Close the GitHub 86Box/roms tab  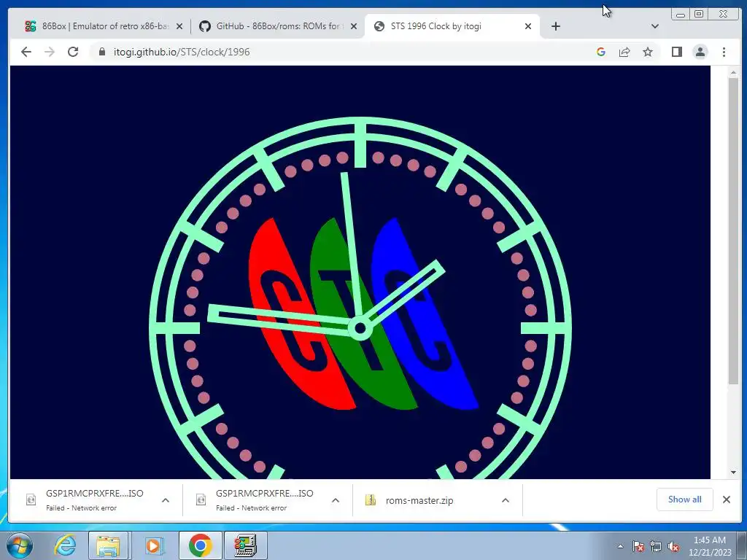click(x=354, y=26)
